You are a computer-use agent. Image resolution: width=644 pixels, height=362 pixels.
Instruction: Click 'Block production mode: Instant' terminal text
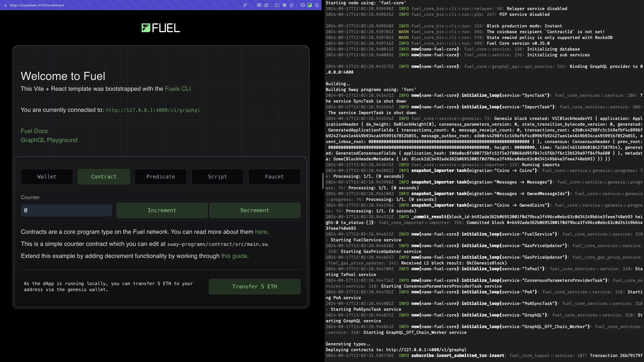pyautogui.click(x=525, y=26)
